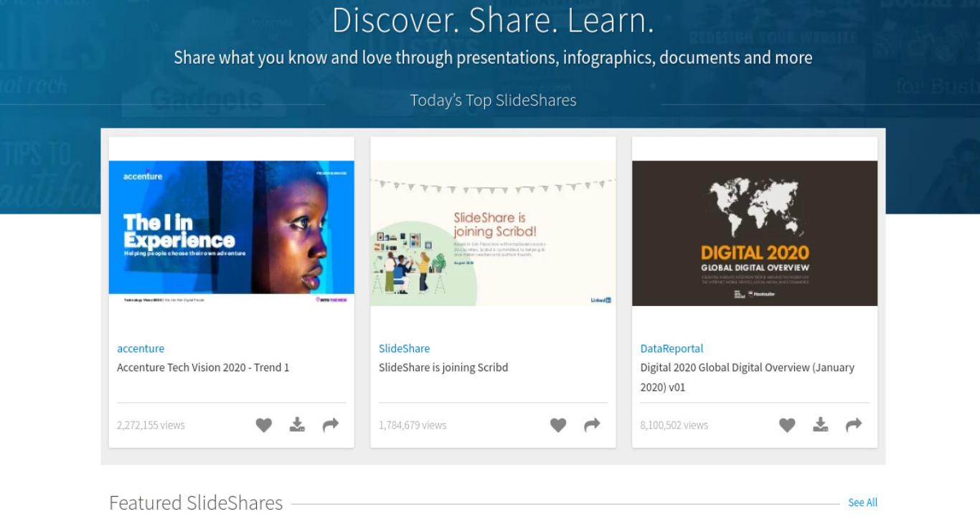Open the SlideShare author link
This screenshot has width=980, height=519.
click(404, 348)
